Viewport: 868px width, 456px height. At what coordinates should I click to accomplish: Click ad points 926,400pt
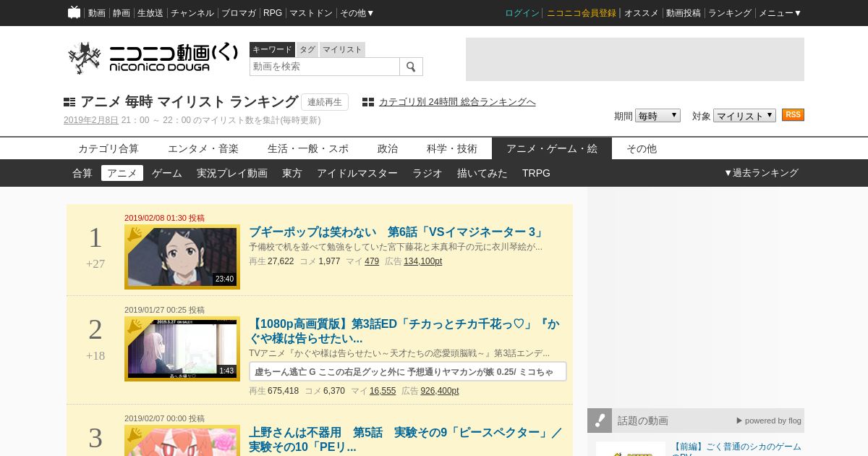440,391
